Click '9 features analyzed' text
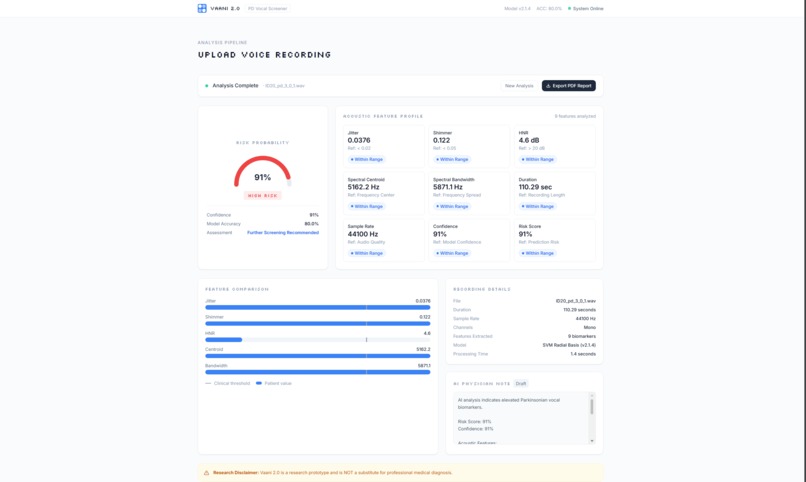The image size is (806, 482). click(575, 117)
